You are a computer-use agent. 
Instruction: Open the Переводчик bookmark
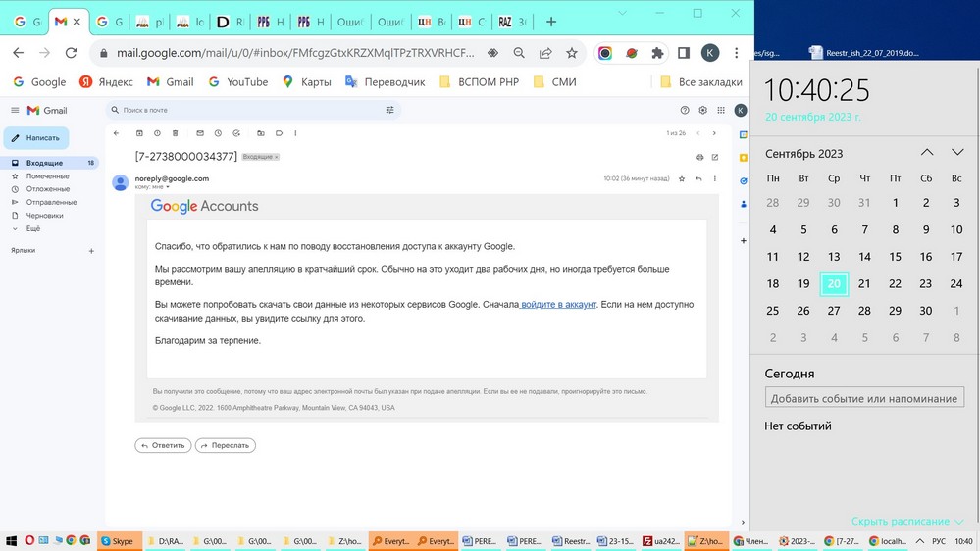click(x=385, y=82)
